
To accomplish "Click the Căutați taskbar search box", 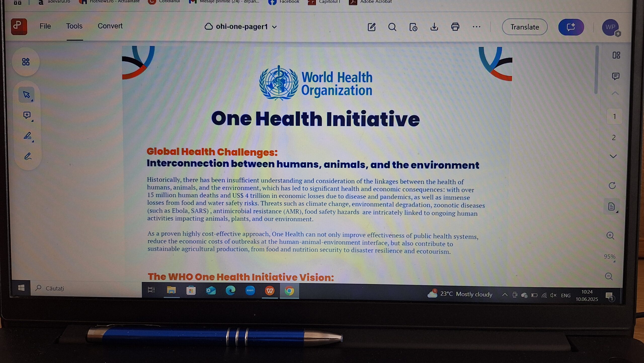I will coord(86,289).
